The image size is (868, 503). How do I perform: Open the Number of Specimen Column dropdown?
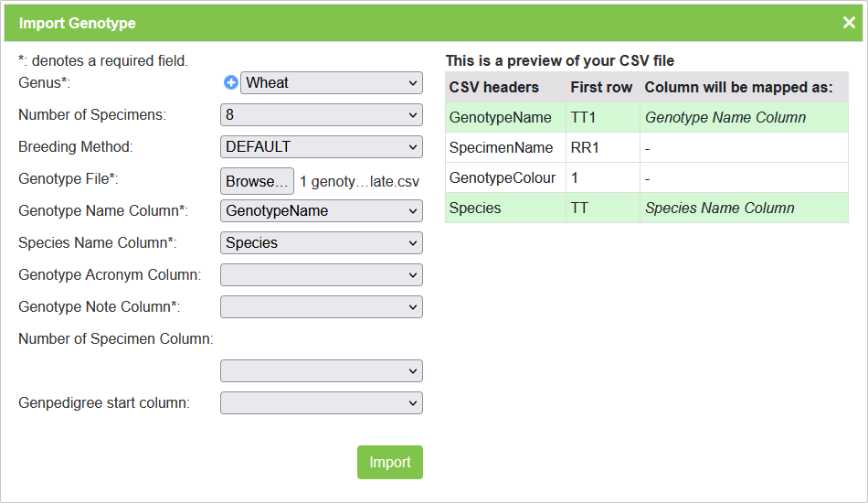[x=321, y=370]
